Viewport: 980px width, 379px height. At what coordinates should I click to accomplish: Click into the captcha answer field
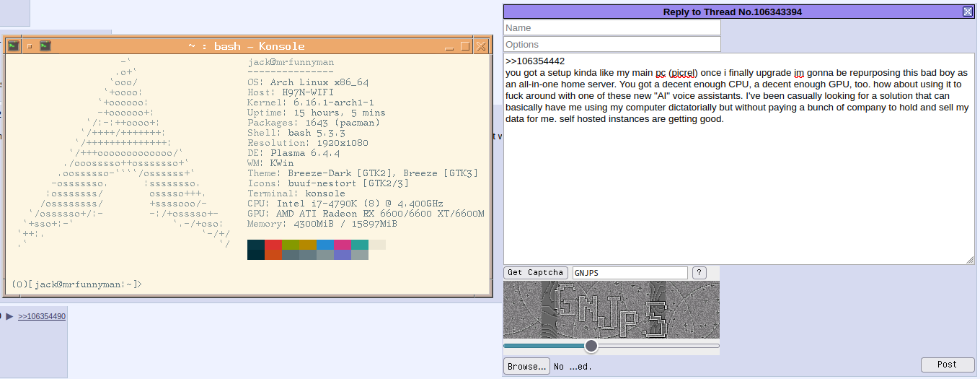pos(630,273)
